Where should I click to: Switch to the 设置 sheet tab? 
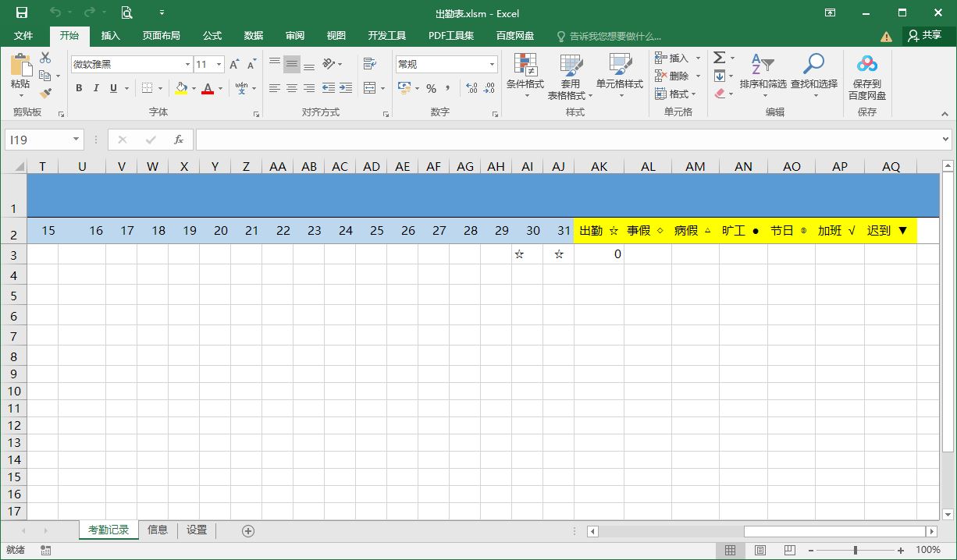pos(196,530)
